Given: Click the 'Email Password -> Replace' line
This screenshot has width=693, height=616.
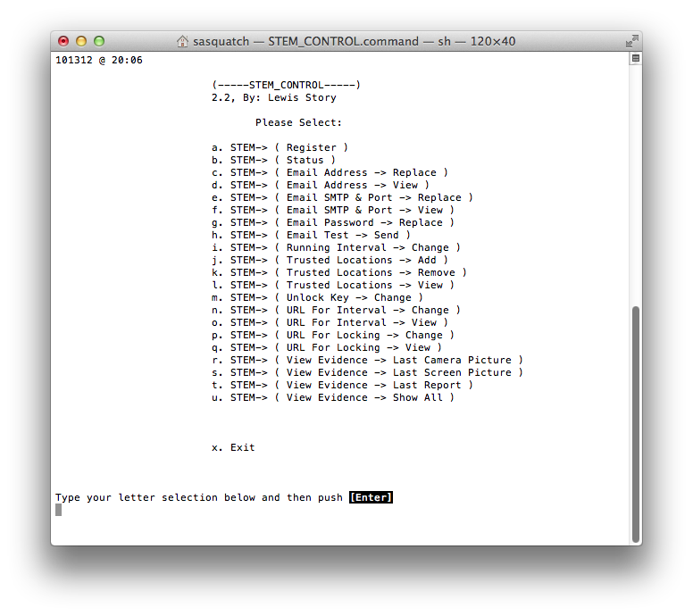Looking at the screenshot, I should point(333,222).
